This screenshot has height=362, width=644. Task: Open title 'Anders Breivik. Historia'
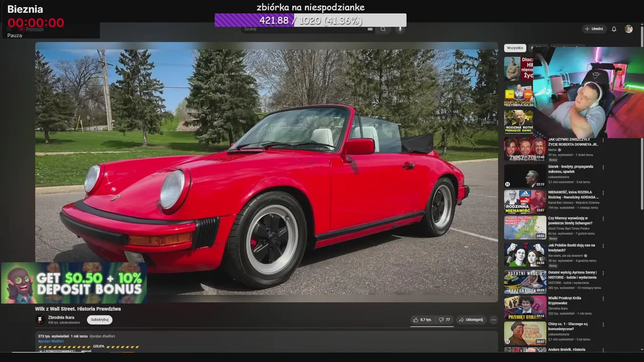coord(567,349)
